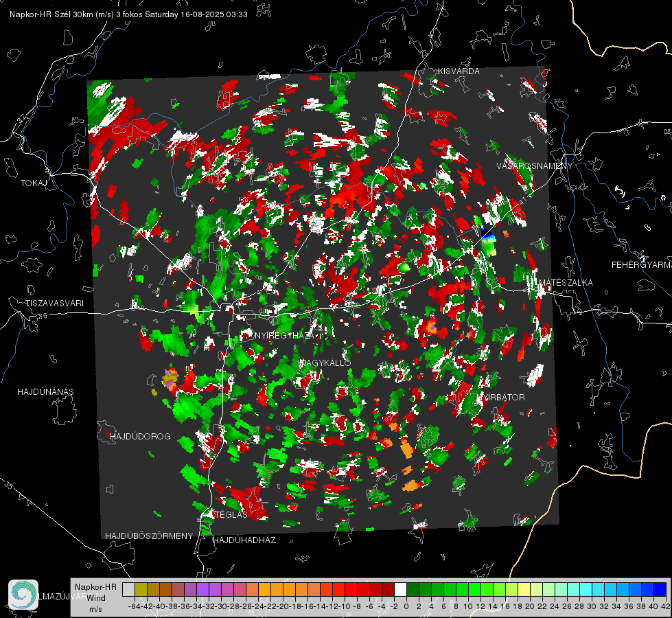Screen dimensions: 672x618
Task: Choose the grey swatch at the legend's left end
Action: (x=128, y=590)
